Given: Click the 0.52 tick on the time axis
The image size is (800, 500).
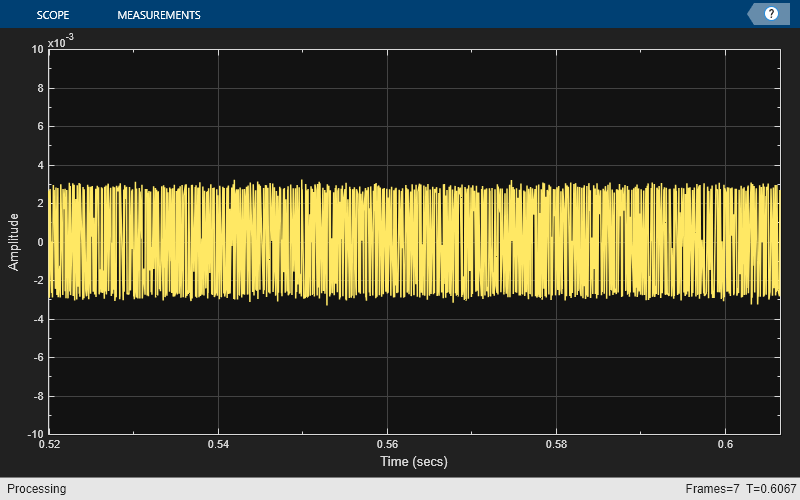Looking at the screenshot, I should (49, 445).
